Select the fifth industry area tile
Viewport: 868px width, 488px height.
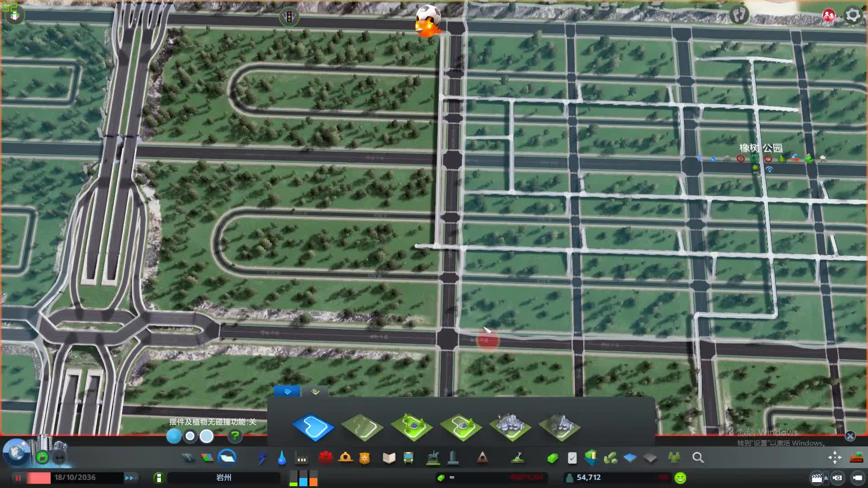pos(510,427)
